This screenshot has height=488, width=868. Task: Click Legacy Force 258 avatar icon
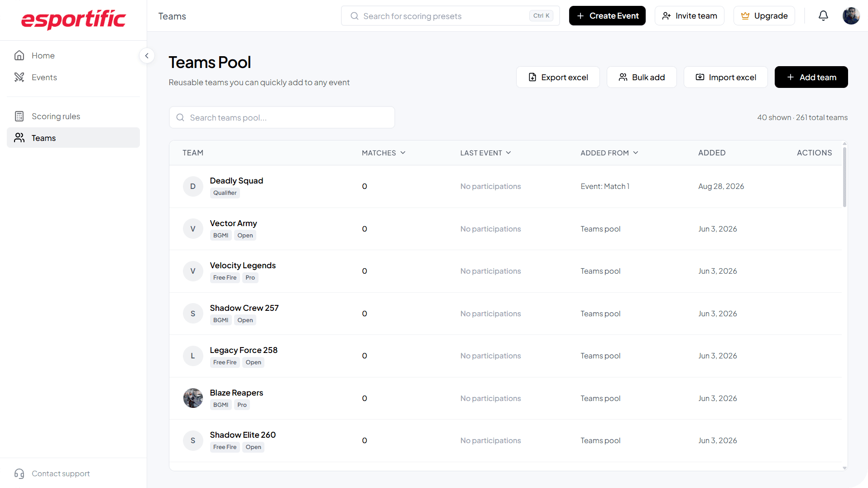tap(193, 356)
